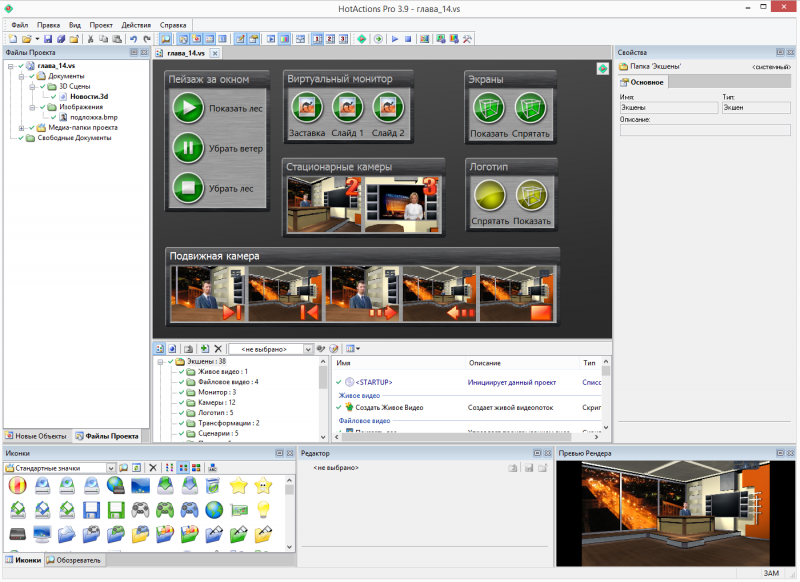Image resolution: width=800 pixels, height=582 pixels.
Task: Toggle the checkmark next to 'Свободные Документы'
Action: click(21, 138)
